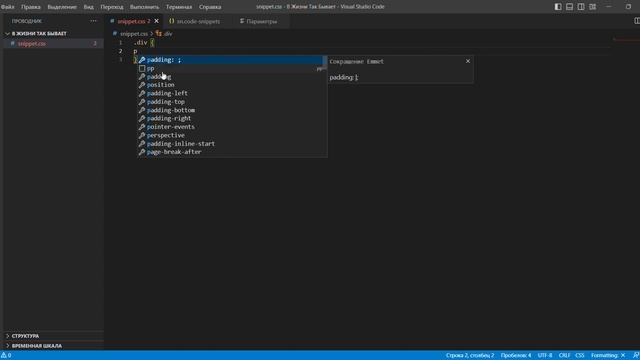The image size is (640, 360).
Task: Change the CRLF line ending
Action: 564,356
